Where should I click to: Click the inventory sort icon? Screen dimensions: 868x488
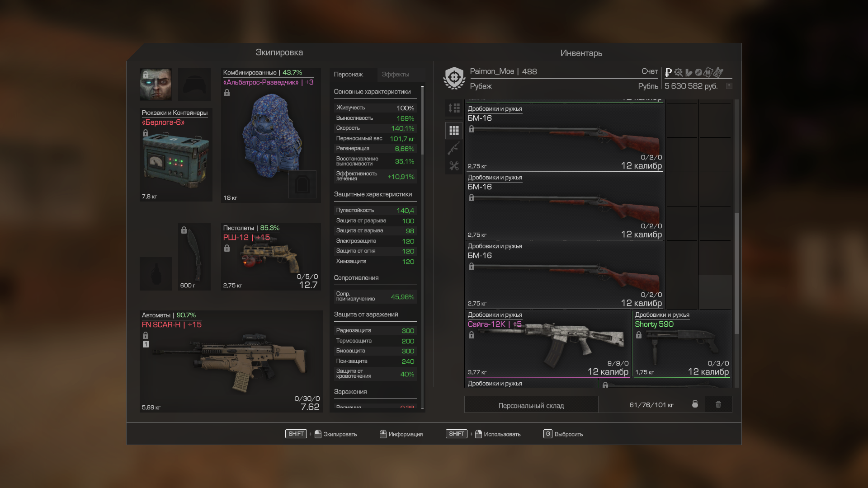(454, 108)
